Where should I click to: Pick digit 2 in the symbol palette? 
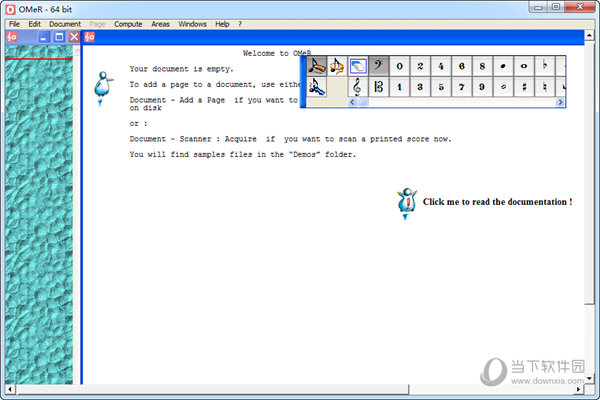click(x=420, y=66)
